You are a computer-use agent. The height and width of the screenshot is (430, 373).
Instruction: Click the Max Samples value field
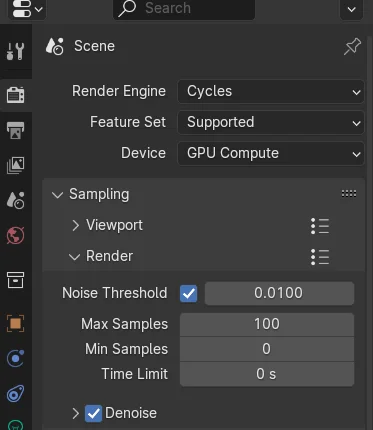[267, 324]
